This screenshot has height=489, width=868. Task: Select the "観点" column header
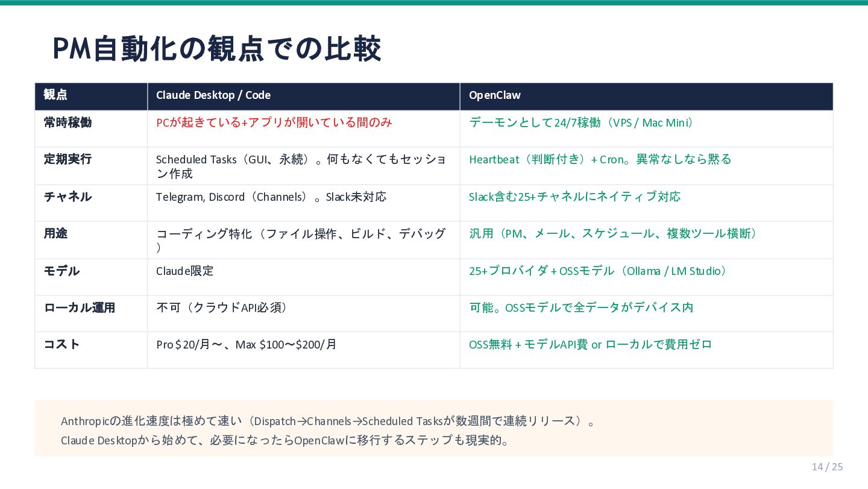click(x=55, y=95)
